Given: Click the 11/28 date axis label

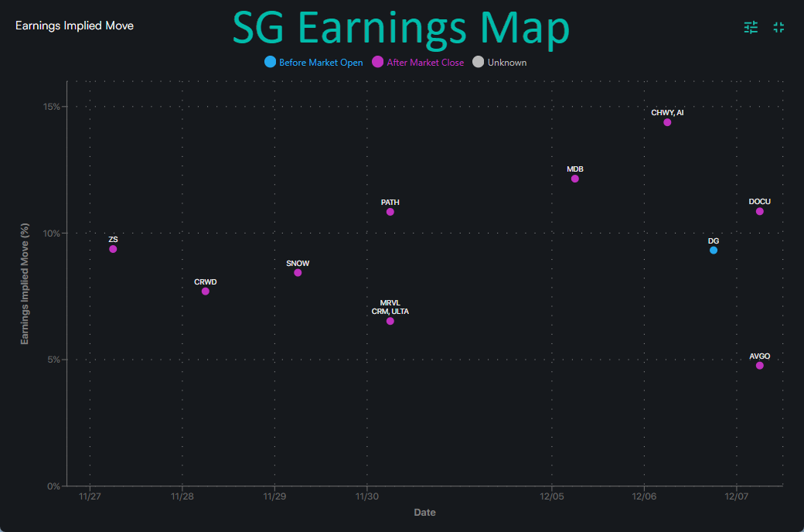Looking at the screenshot, I should [182, 496].
